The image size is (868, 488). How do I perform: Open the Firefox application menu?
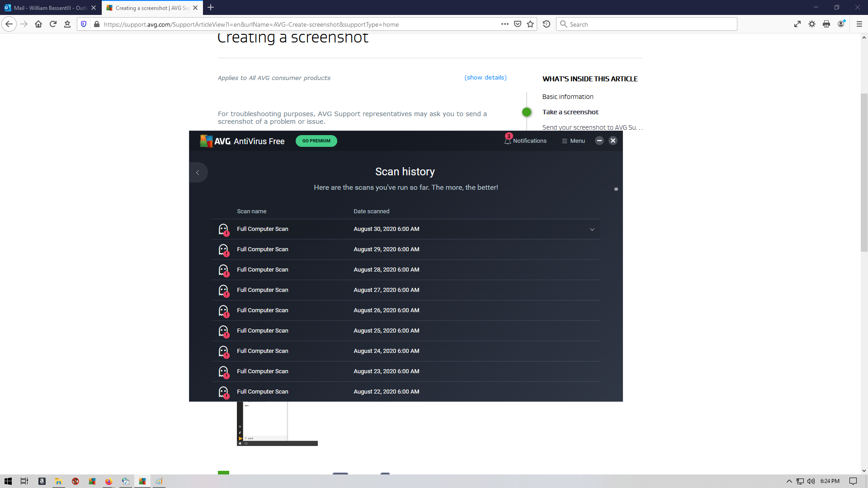[860, 24]
